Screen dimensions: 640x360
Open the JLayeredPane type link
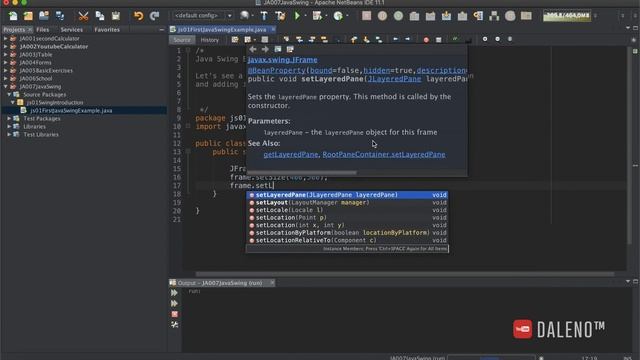coord(394,79)
